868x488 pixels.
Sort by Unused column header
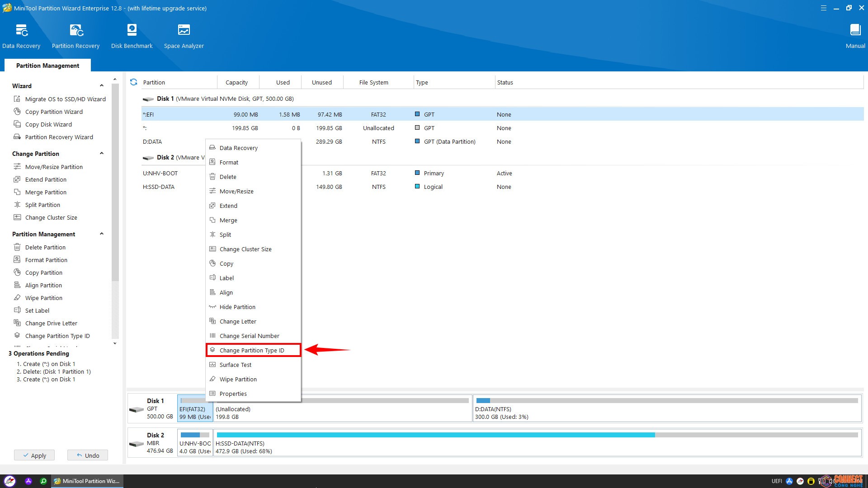[322, 82]
